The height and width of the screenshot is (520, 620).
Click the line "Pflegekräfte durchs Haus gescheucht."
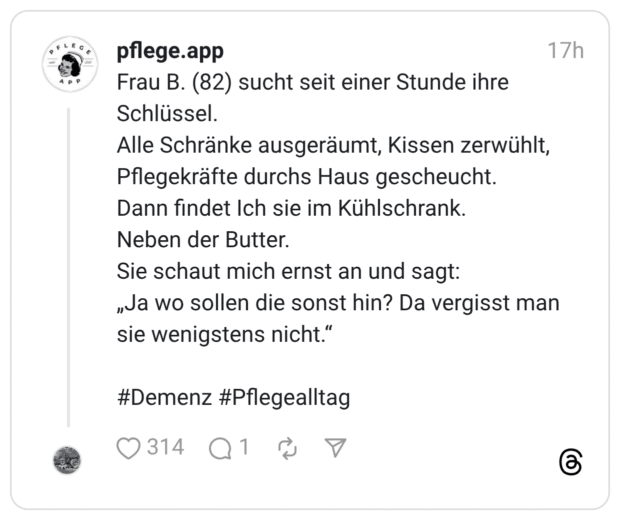click(x=306, y=177)
